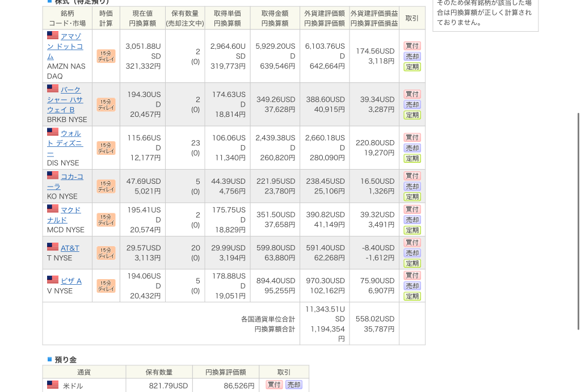
Task: Open the マクドナルド stock link
Action: pyautogui.click(x=64, y=215)
